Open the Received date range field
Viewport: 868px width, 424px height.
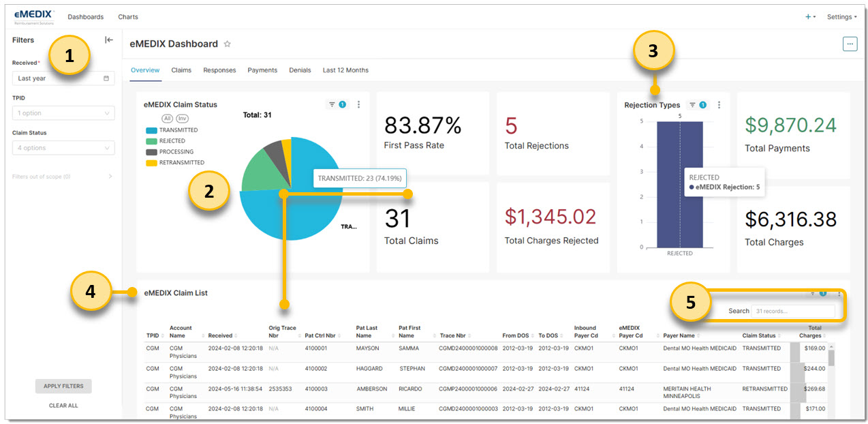pos(63,78)
